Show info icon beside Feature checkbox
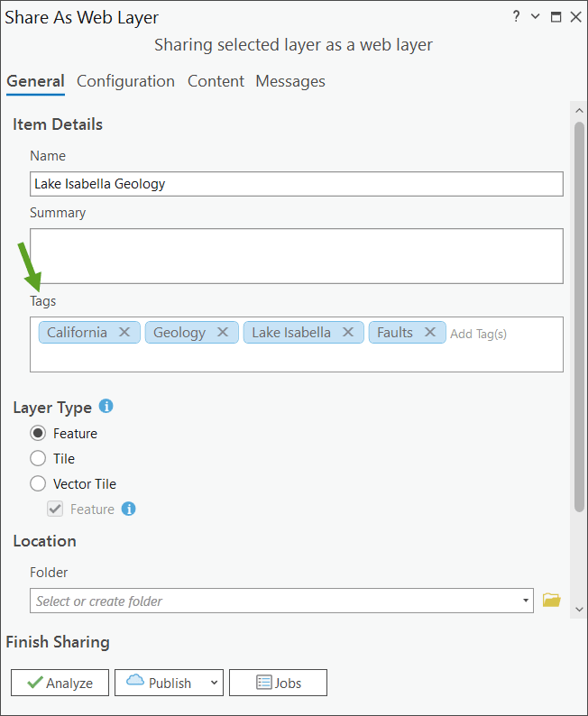The height and width of the screenshot is (716, 588). pyautogui.click(x=128, y=509)
